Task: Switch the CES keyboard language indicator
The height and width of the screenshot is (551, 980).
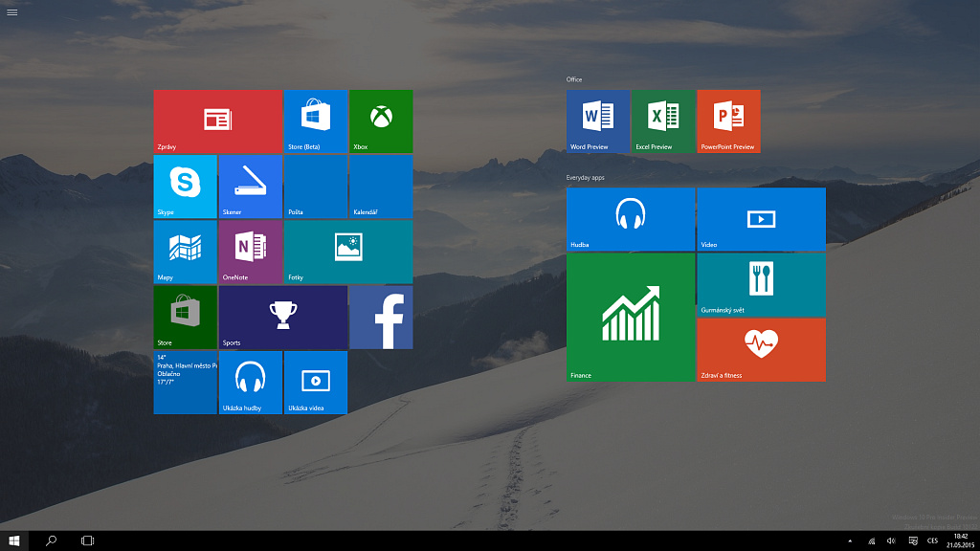Action: 932,541
